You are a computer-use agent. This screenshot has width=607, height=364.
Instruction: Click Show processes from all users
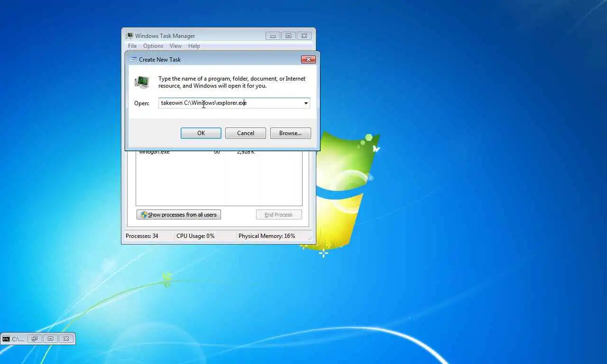(179, 215)
